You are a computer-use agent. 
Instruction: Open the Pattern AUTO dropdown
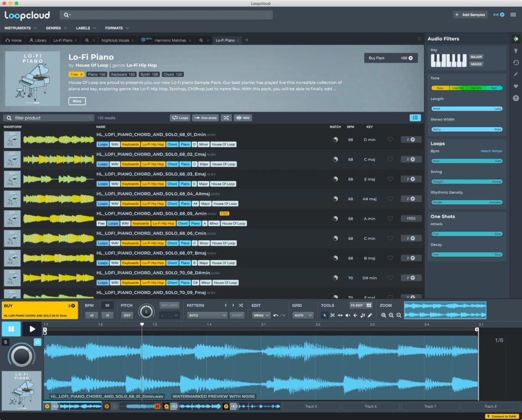click(207, 315)
